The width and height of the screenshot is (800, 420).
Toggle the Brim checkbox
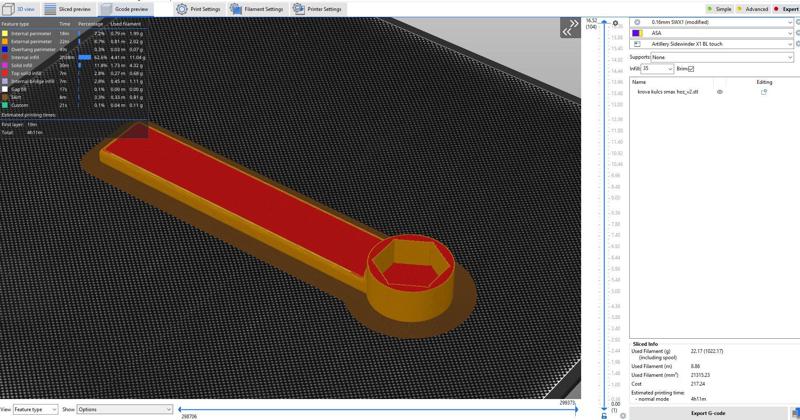(x=691, y=68)
